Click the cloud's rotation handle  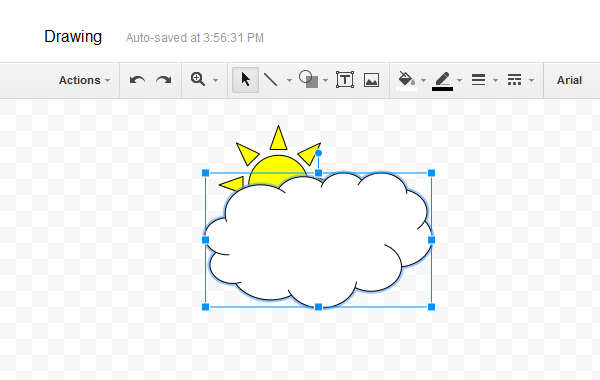pyautogui.click(x=318, y=153)
